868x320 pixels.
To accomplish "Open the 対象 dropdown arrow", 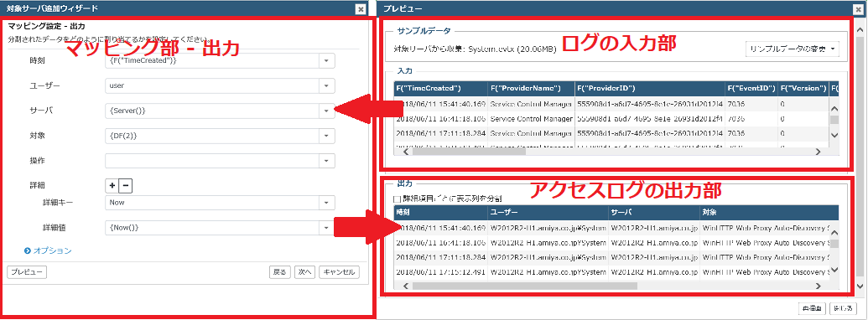I will [326, 136].
